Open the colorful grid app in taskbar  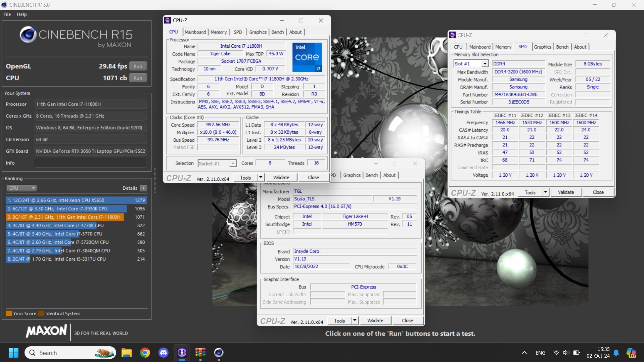pos(200,353)
